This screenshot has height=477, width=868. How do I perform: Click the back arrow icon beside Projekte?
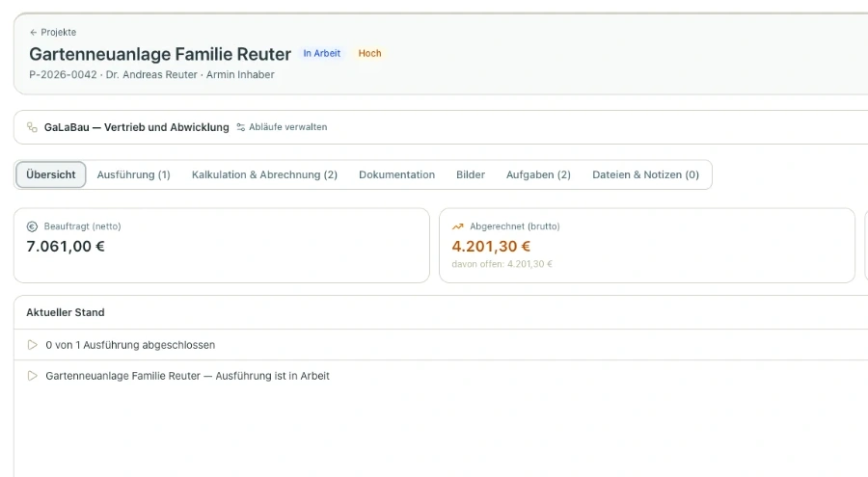click(x=33, y=32)
